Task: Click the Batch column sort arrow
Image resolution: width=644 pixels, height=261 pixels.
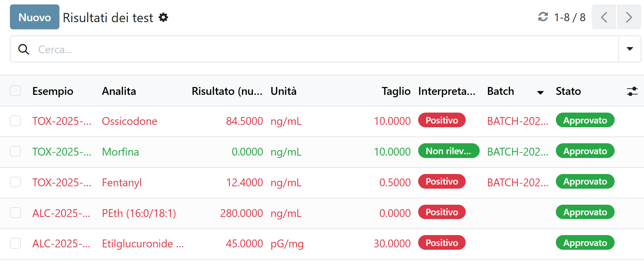Action: [x=540, y=92]
